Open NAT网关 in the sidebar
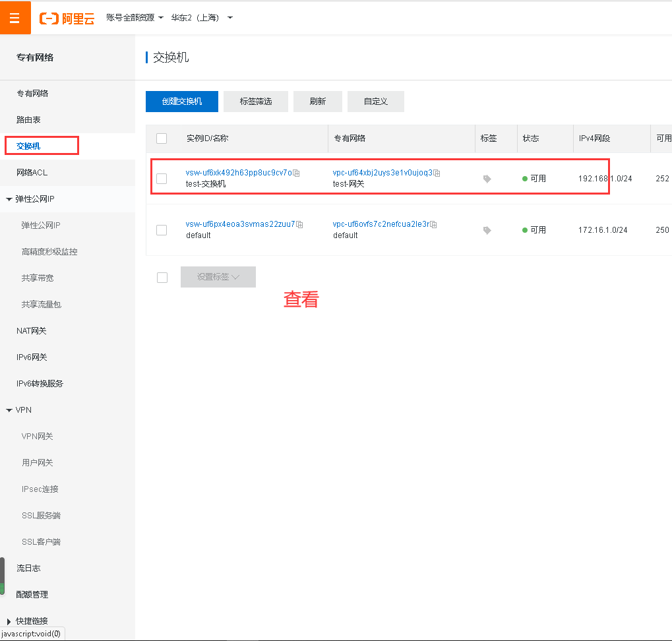 [31, 331]
